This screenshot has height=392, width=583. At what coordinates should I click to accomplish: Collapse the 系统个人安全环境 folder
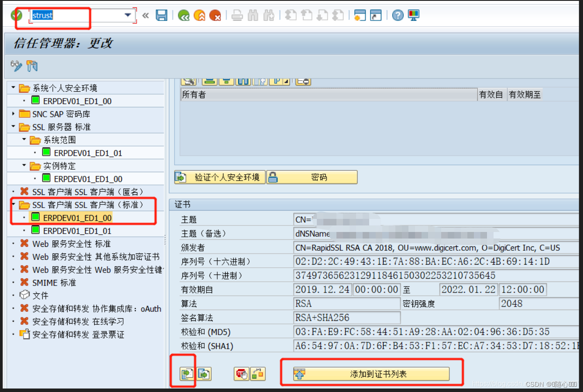[x=13, y=87]
